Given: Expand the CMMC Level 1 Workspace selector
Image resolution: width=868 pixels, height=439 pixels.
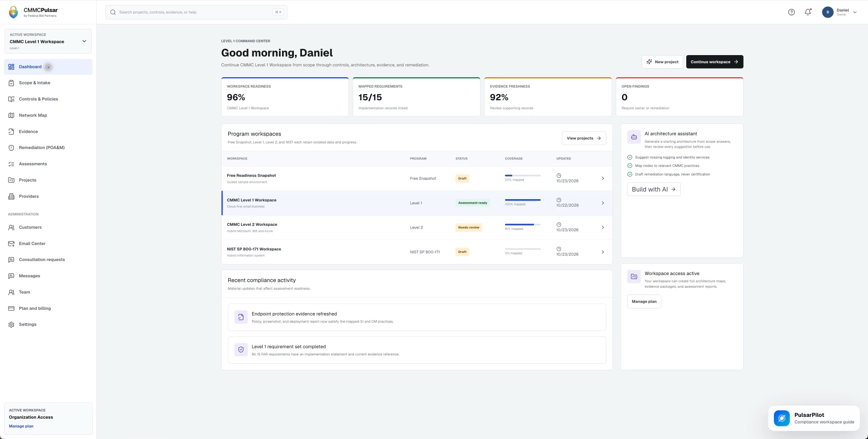Looking at the screenshot, I should (x=48, y=42).
